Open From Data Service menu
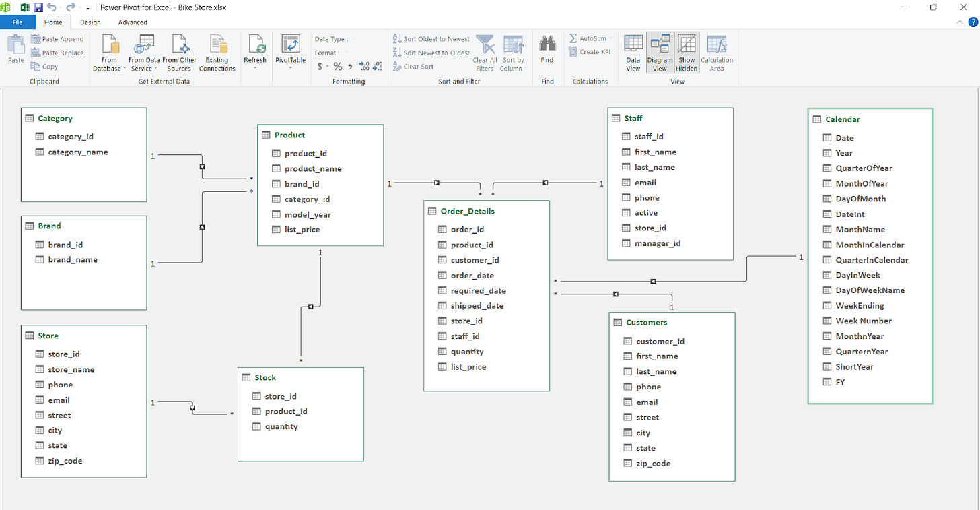This screenshot has height=510, width=980. [144, 53]
